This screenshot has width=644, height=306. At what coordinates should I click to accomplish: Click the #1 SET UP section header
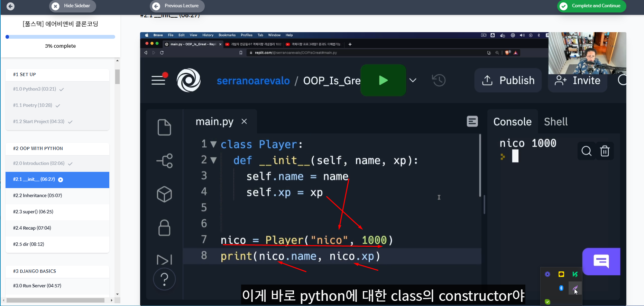[x=57, y=75]
